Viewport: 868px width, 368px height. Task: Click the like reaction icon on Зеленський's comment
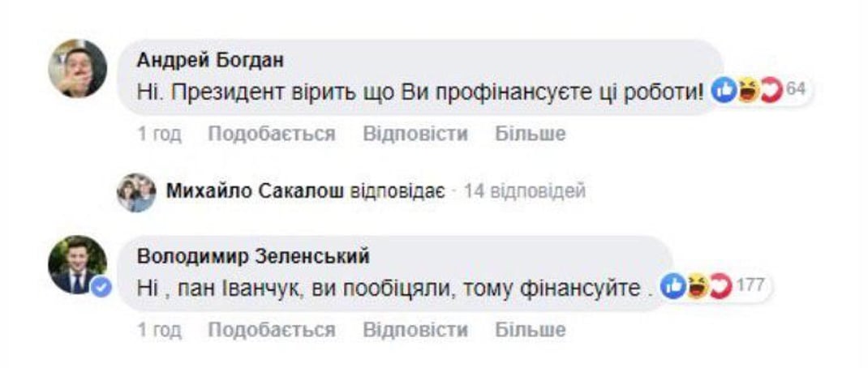(x=672, y=286)
